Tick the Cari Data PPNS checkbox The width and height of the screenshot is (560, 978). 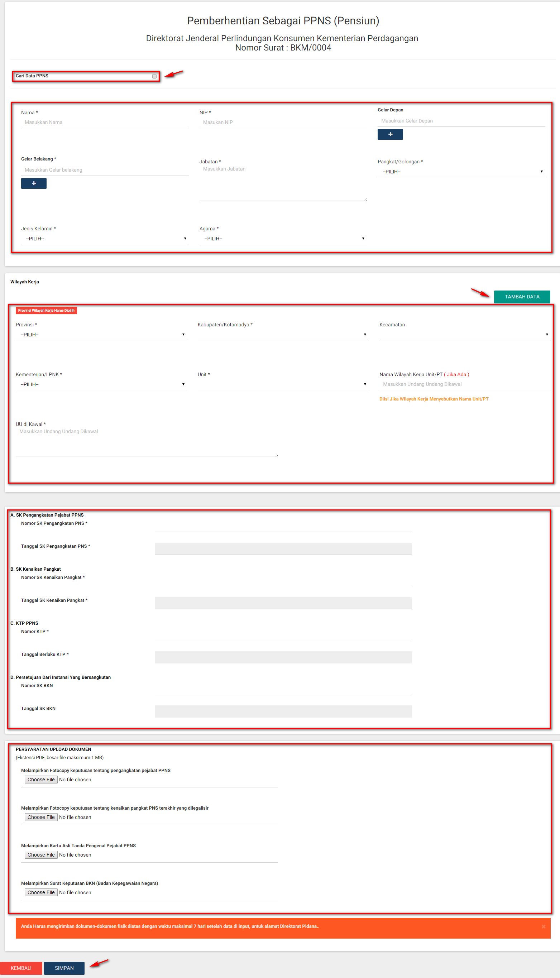tap(154, 76)
